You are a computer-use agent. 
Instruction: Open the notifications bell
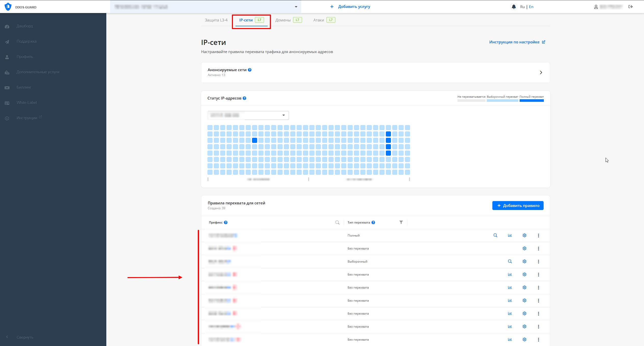point(514,7)
